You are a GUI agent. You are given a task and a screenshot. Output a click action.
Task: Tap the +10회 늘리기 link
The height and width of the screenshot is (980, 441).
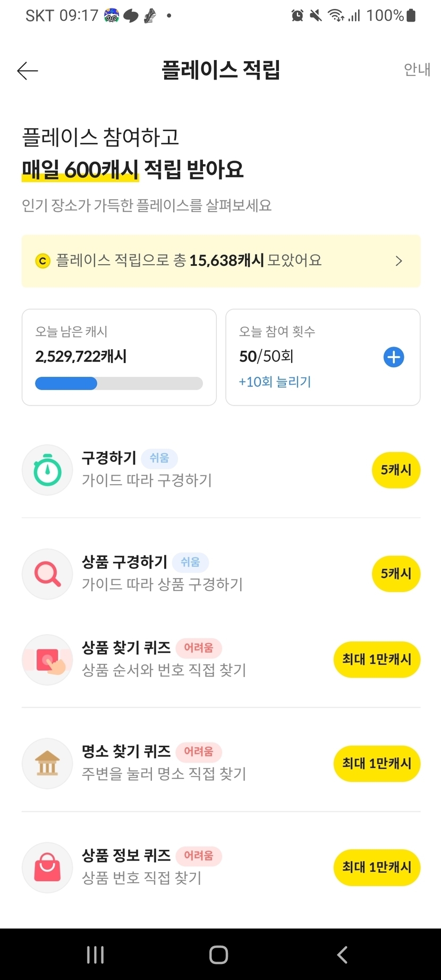(275, 382)
